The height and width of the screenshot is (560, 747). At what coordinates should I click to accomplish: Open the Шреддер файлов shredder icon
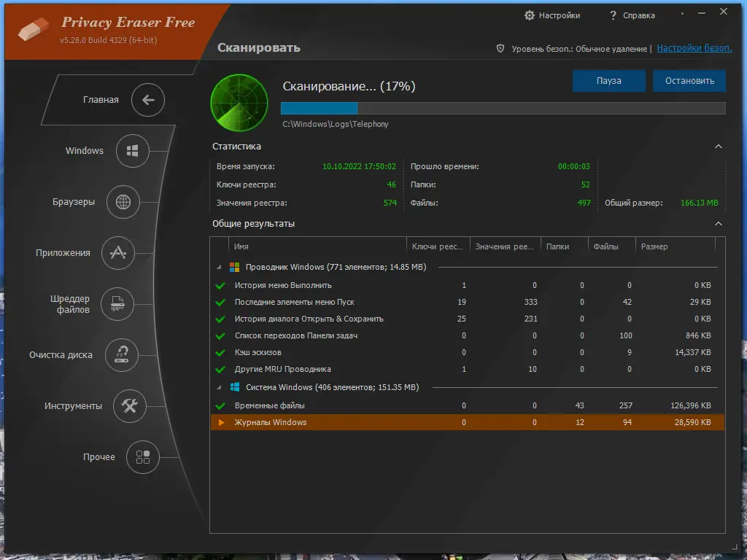click(117, 304)
